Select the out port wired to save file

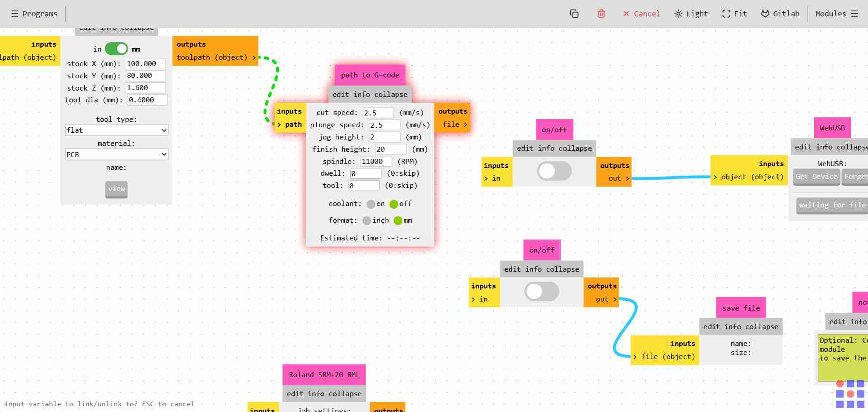[606, 299]
